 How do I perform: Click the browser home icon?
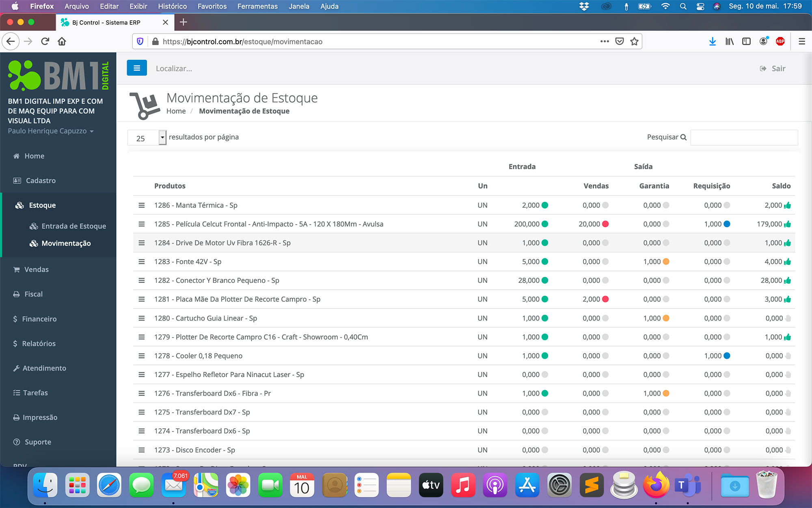62,41
